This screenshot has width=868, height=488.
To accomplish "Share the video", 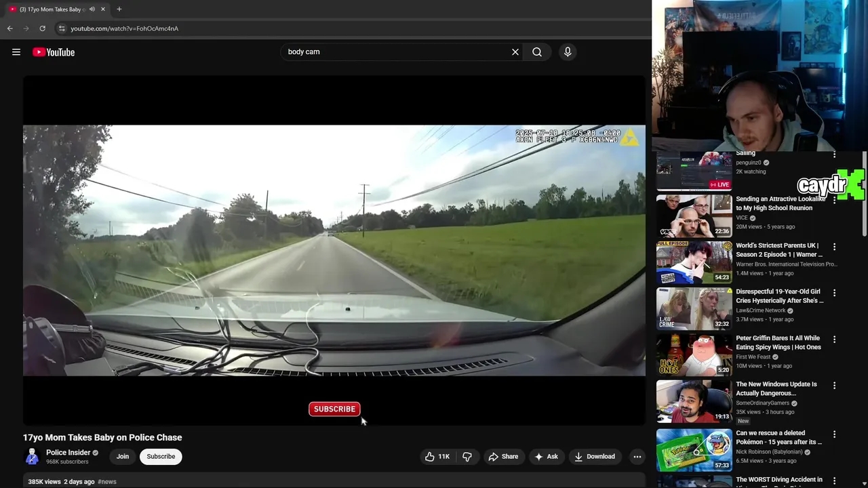I will (x=504, y=457).
